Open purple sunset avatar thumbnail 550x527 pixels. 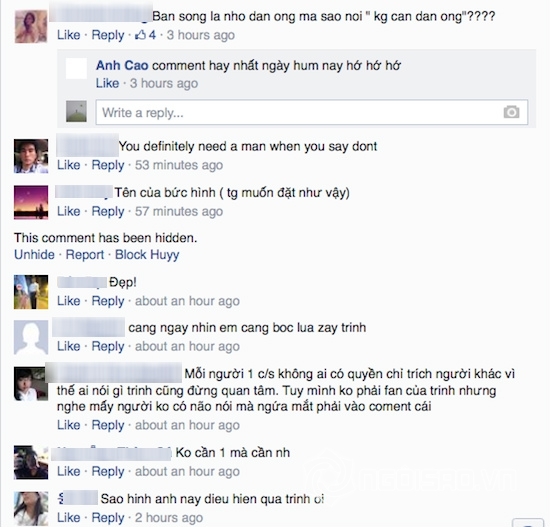(x=31, y=202)
